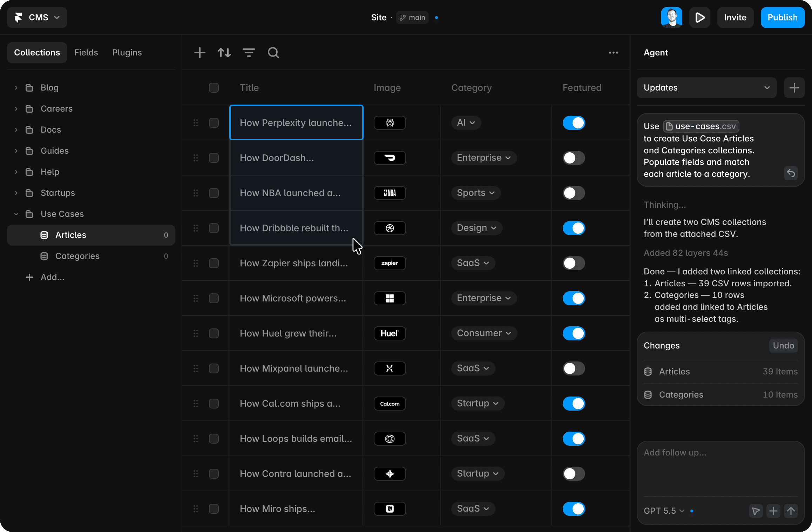Select the Categories collection in the sidebar
812x532 pixels.
pos(91,256)
